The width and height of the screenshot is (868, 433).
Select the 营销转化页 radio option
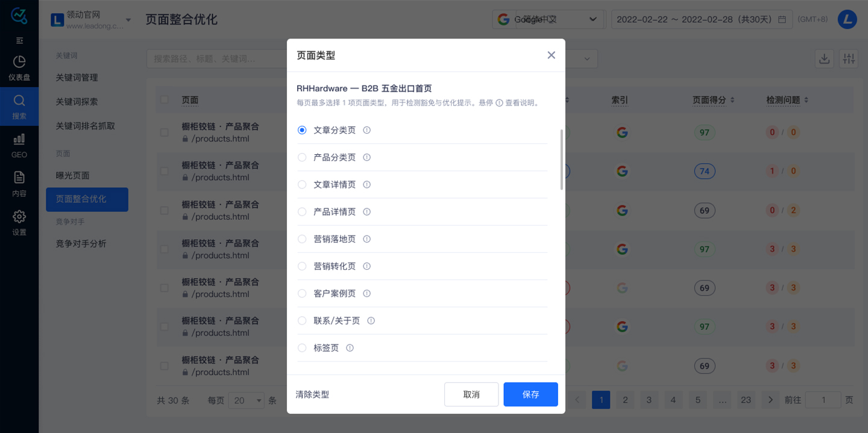302,266
